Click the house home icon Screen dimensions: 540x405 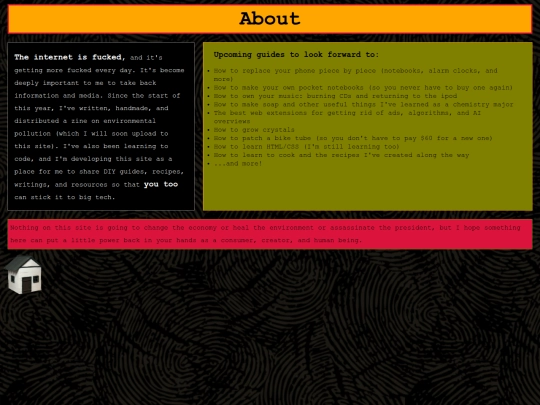click(x=23, y=275)
